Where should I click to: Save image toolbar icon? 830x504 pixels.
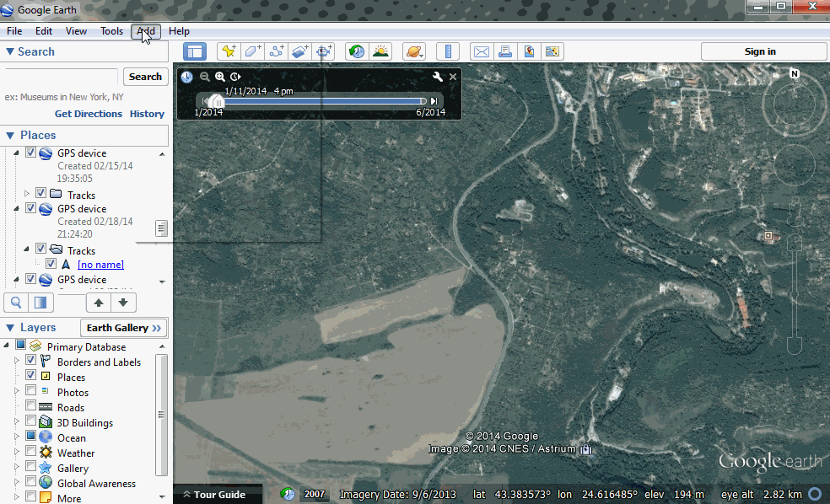(x=552, y=51)
